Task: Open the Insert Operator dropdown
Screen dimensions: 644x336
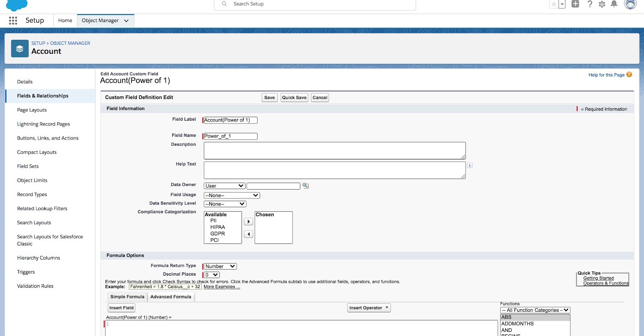Action: coord(369,308)
